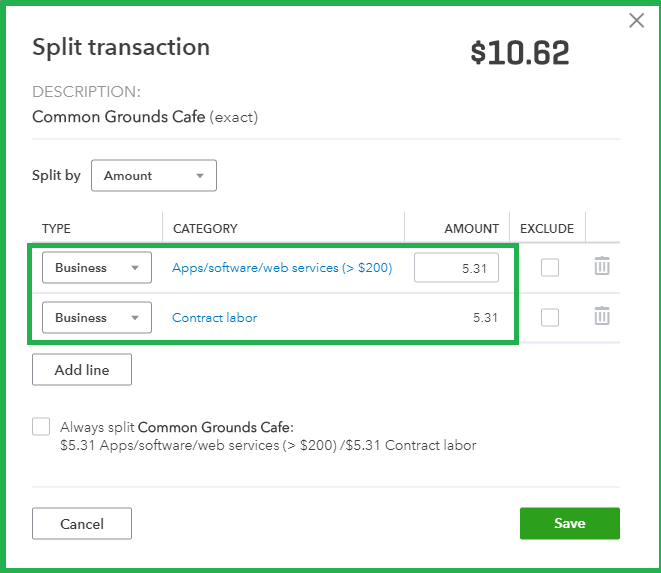Delete the Apps/software/web services split line
661x573 pixels.
click(601, 267)
